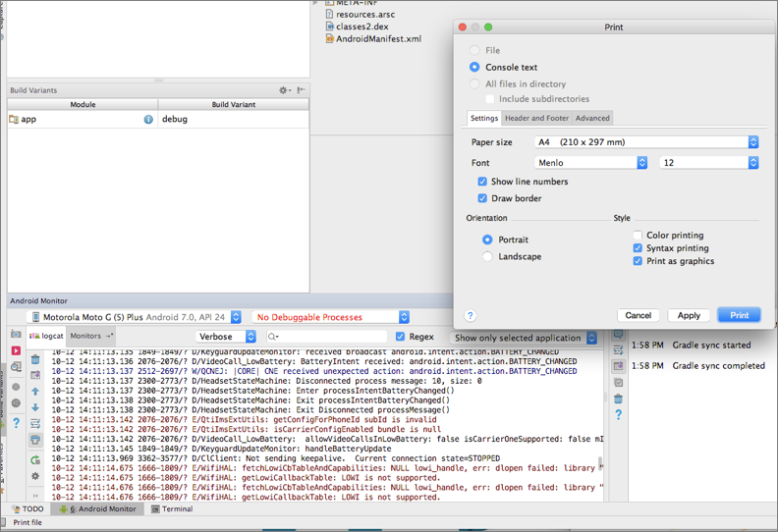Click the mark-all-as-read icon in Event Log
The height and width of the screenshot is (532, 778).
coord(618,382)
